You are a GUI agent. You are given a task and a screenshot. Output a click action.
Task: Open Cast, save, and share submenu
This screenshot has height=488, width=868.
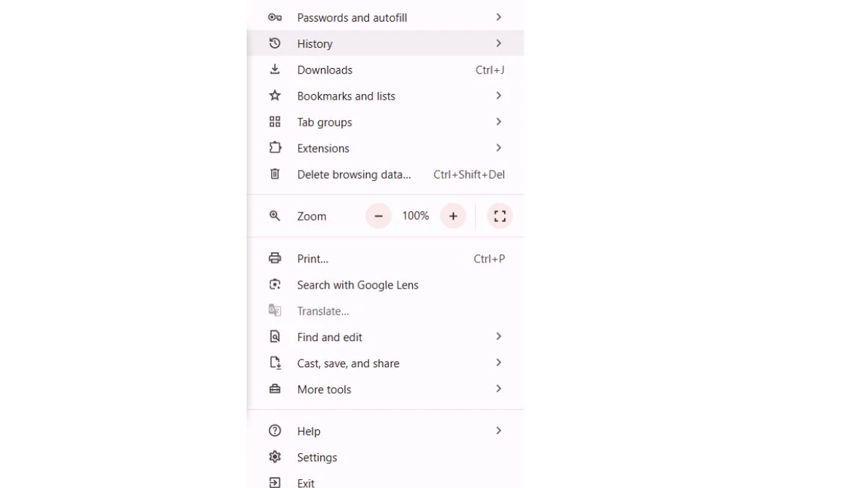coord(386,363)
